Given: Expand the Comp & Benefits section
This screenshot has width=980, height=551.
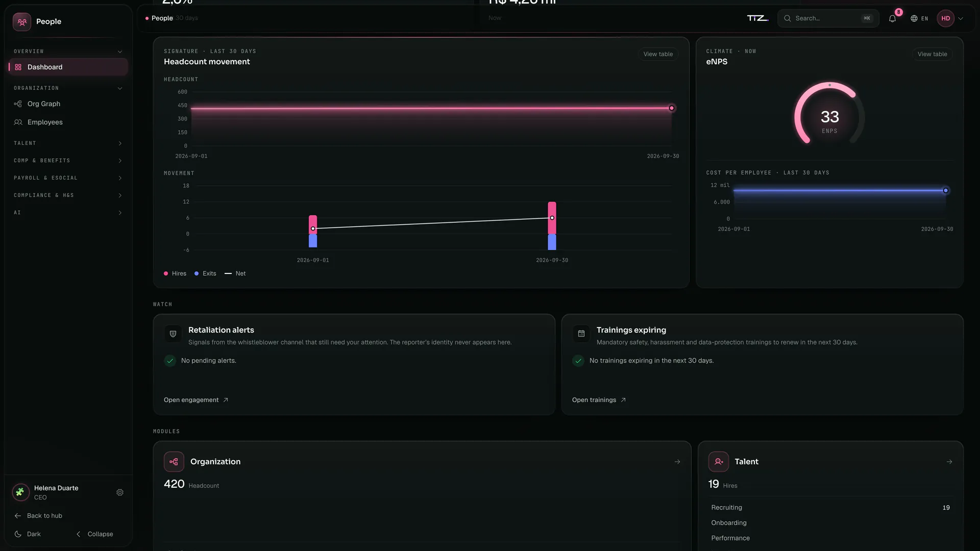Looking at the screenshot, I should (68, 161).
